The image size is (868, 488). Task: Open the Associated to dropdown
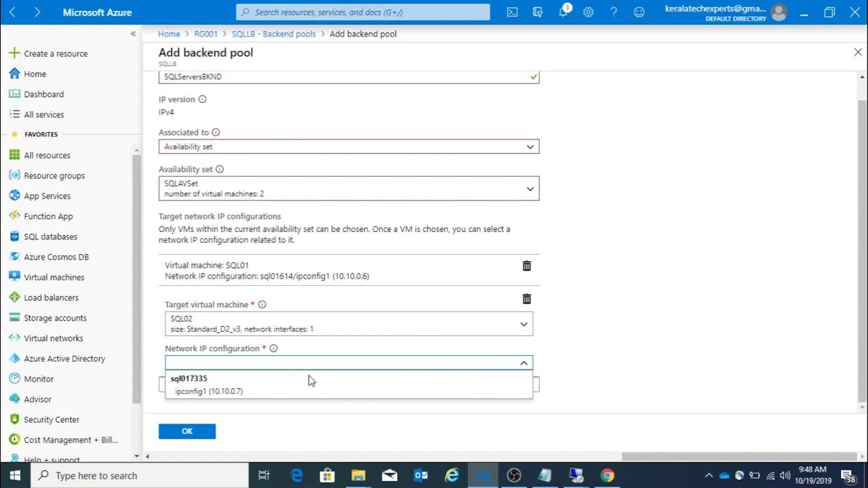(x=349, y=146)
